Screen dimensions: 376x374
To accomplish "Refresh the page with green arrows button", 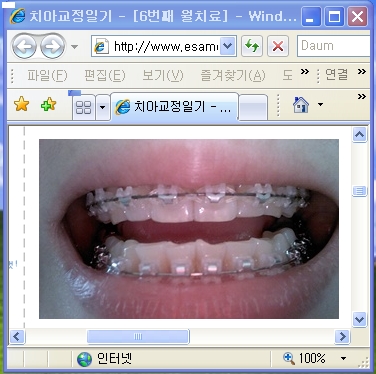I will 252,46.
